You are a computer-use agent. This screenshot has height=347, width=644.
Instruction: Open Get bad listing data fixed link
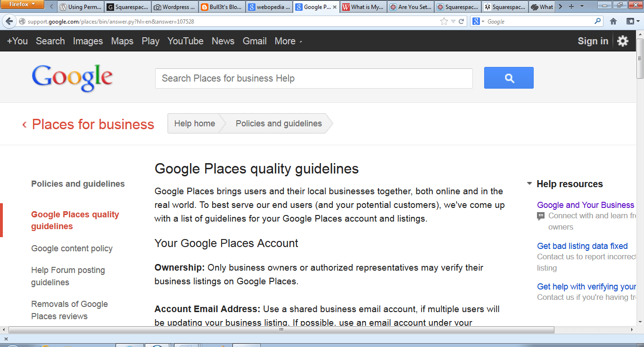point(582,246)
